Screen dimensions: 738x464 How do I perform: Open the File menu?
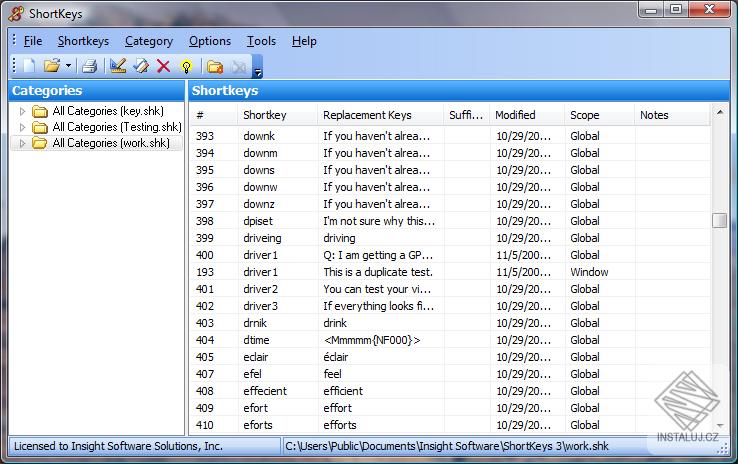(33, 41)
